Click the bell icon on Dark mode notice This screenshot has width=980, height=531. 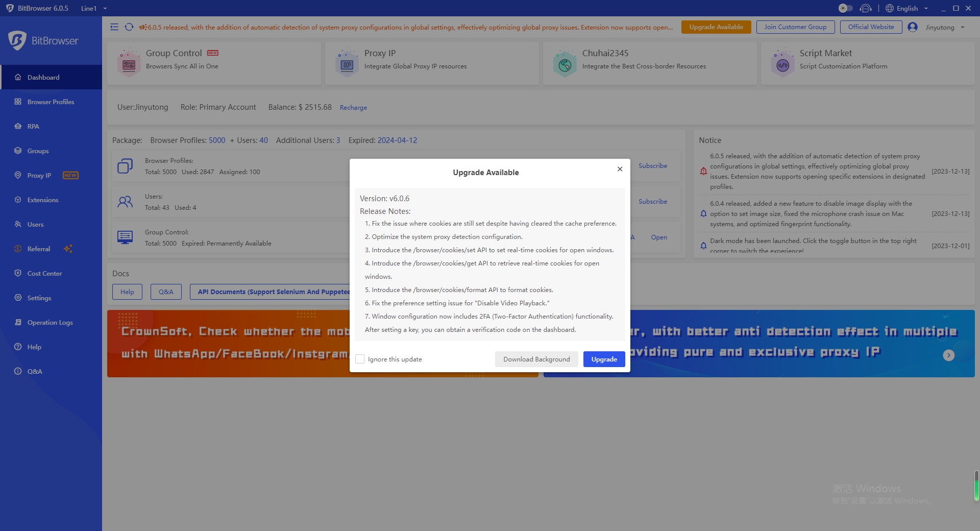coord(703,246)
